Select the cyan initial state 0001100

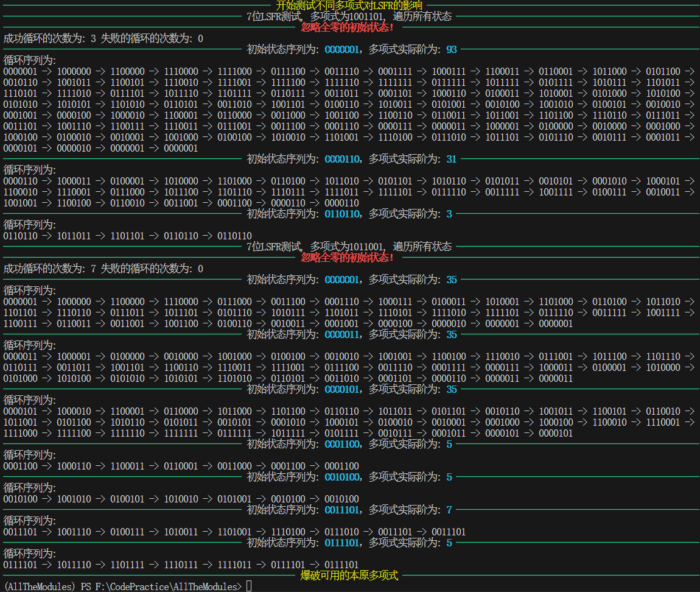(341, 444)
